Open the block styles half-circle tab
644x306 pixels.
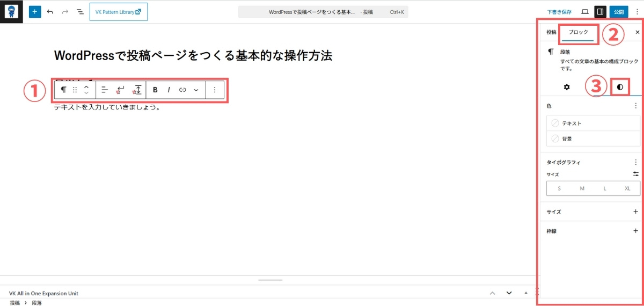click(x=620, y=86)
